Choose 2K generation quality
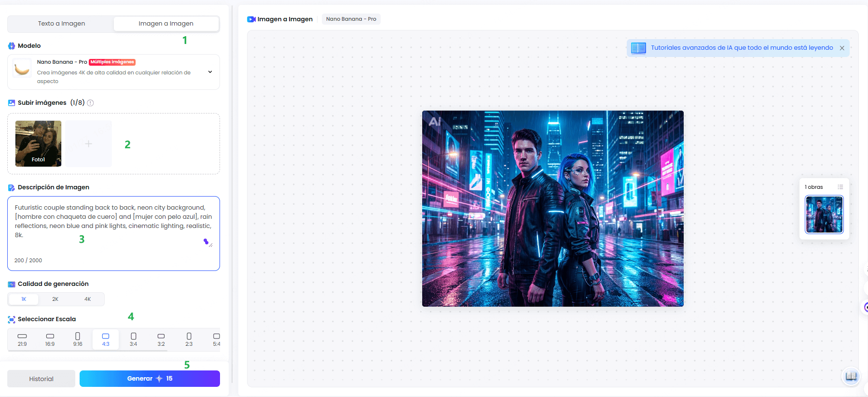Image resolution: width=868 pixels, height=397 pixels. [x=55, y=299]
